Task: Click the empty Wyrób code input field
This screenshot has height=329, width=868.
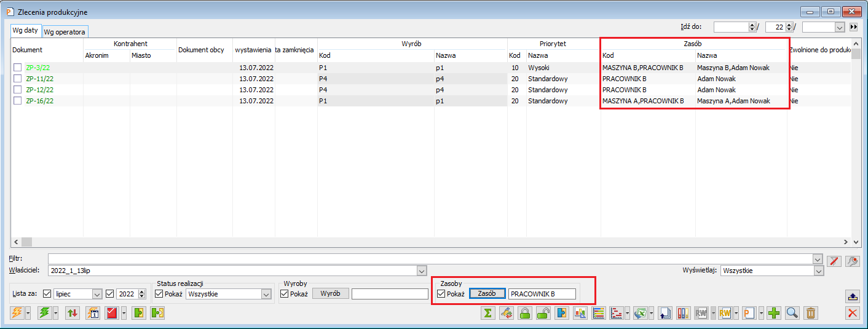Action: pos(389,294)
